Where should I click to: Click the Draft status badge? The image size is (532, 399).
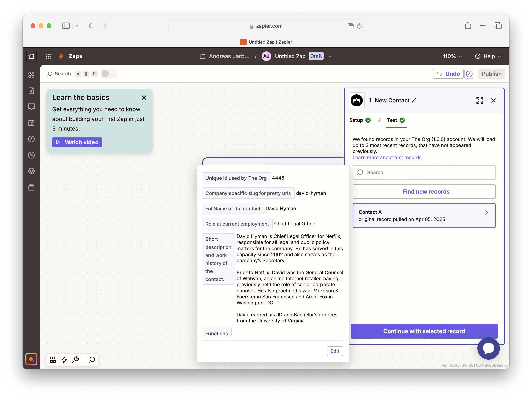tap(316, 56)
